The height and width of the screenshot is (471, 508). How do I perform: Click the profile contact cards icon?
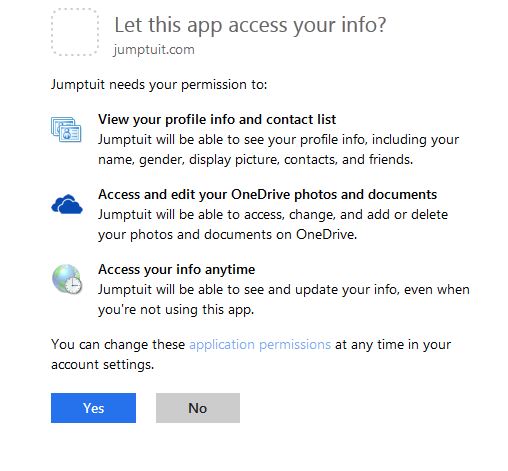pyautogui.click(x=66, y=129)
